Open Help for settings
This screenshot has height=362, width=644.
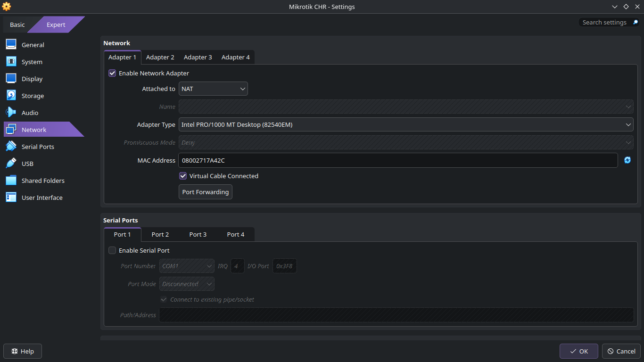coord(23,351)
